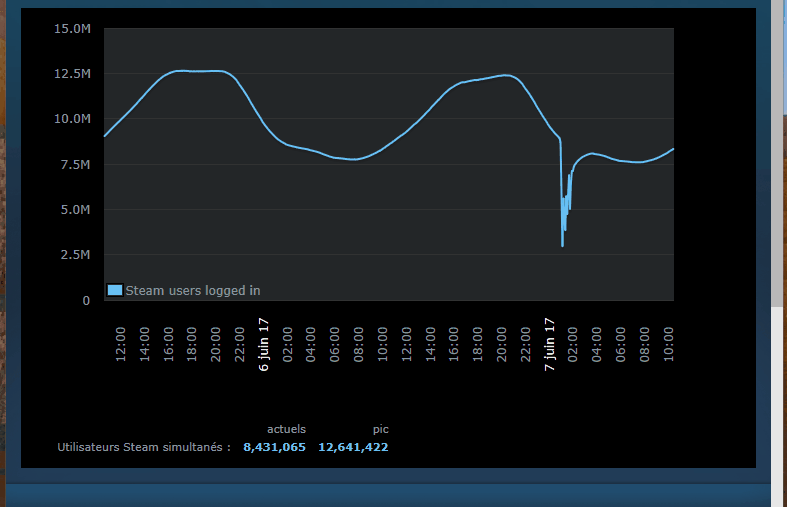Click the peak users value 12,641,422
This screenshot has width=787, height=507.
point(353,447)
